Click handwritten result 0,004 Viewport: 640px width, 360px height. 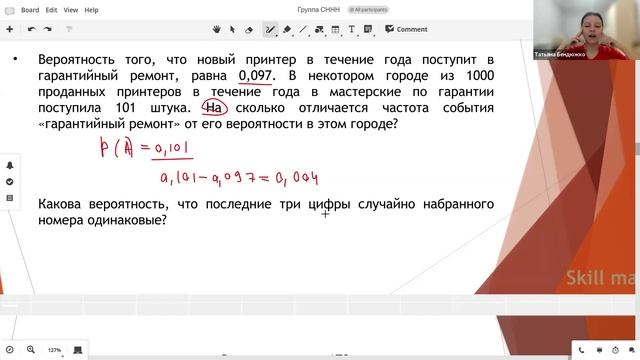click(x=297, y=178)
